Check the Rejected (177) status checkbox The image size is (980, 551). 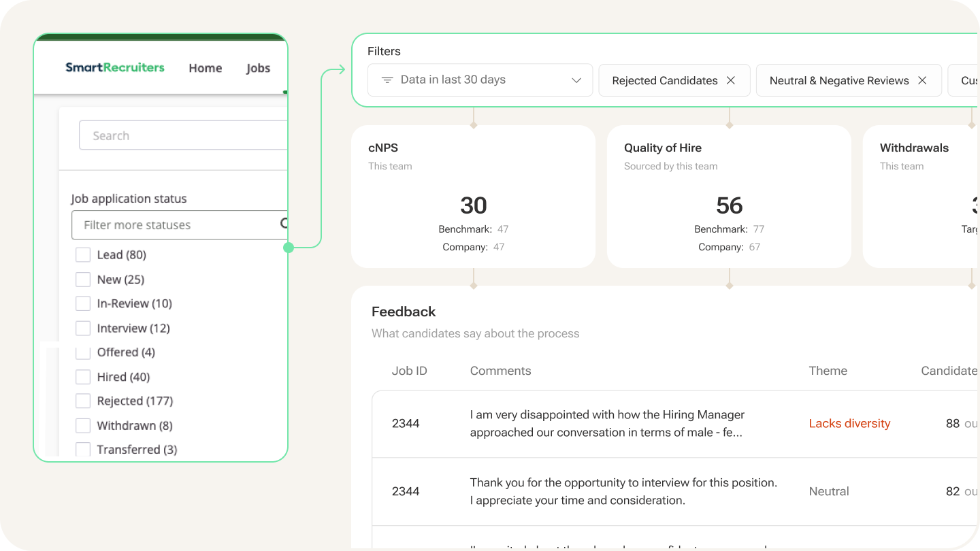[x=83, y=401]
